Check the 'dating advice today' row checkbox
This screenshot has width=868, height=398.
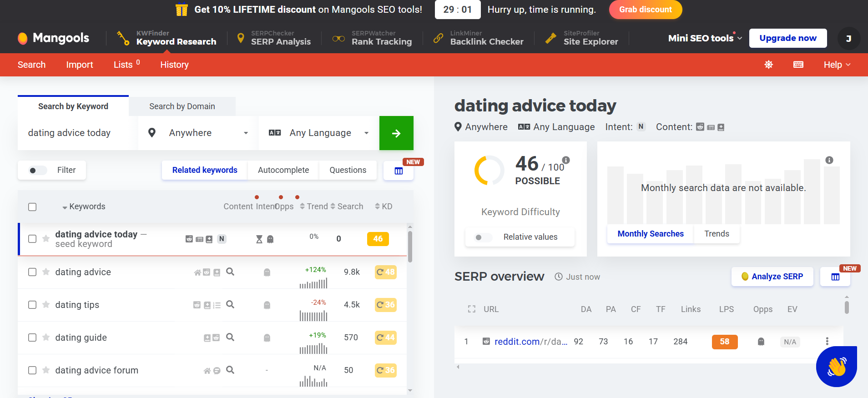[x=32, y=239]
